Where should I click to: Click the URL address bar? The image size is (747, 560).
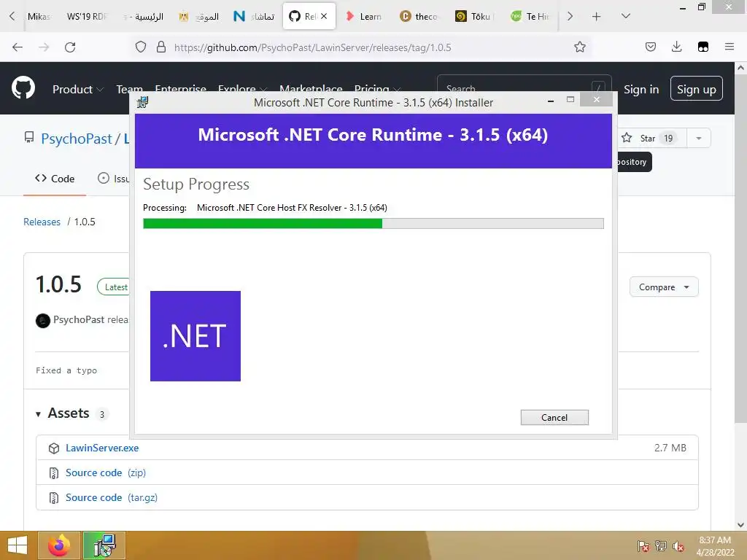pos(362,47)
